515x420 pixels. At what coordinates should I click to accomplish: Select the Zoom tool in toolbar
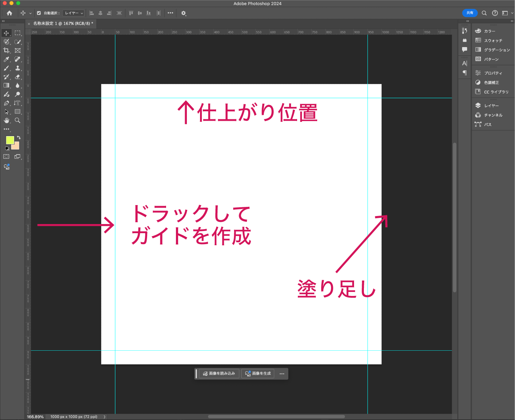pyautogui.click(x=18, y=120)
